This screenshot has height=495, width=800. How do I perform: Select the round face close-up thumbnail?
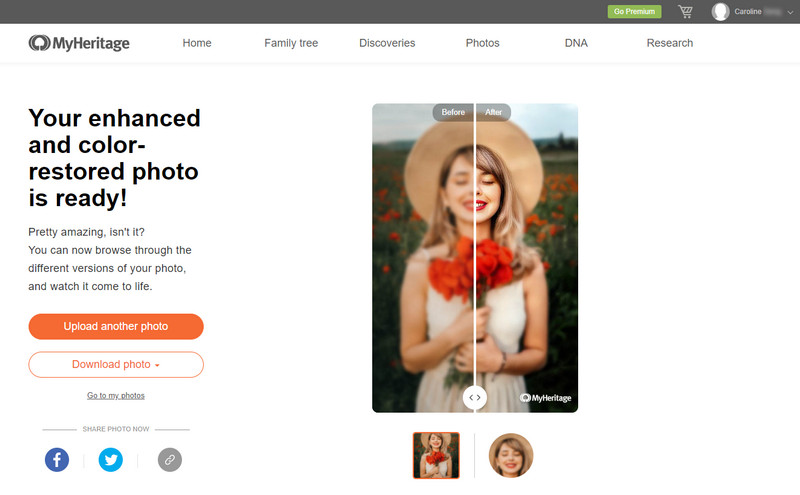coord(511,455)
